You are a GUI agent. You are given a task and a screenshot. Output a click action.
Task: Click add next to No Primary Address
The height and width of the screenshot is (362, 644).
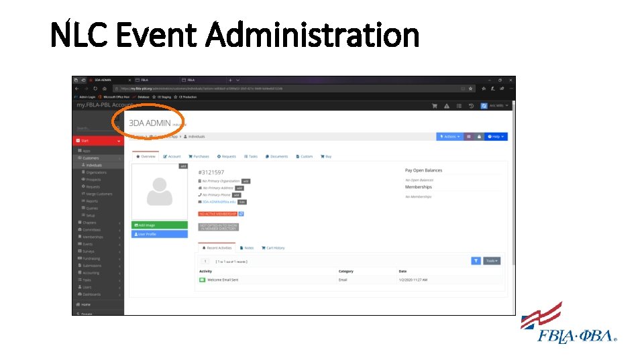[239, 188]
